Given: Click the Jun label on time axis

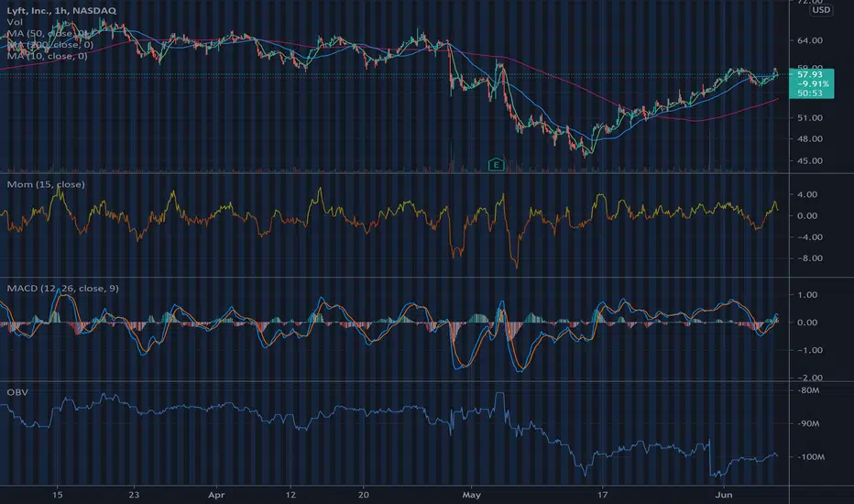Looking at the screenshot, I should coord(724,495).
